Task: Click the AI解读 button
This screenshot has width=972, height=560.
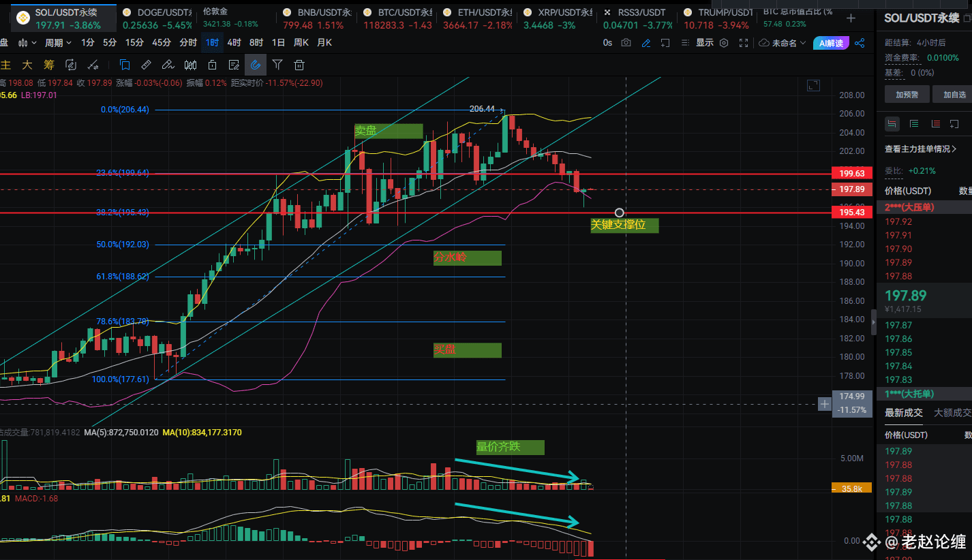Action: (831, 43)
